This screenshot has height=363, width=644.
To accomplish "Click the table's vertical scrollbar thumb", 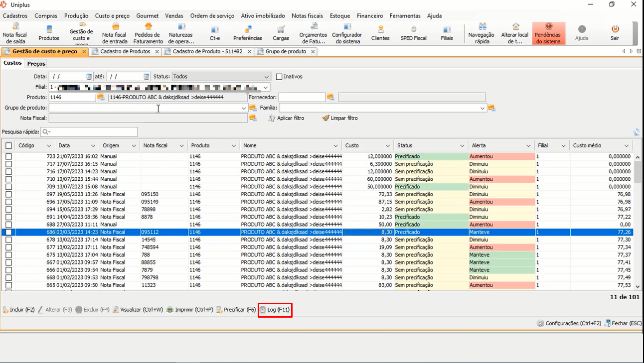I will point(638,173).
